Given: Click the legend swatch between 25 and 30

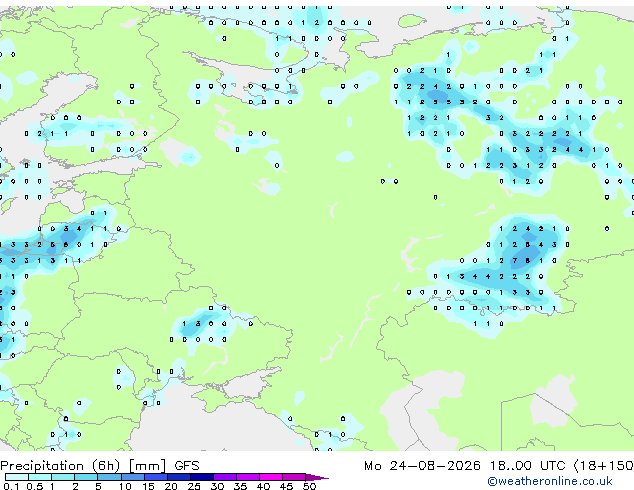Looking at the screenshot, I should pos(201,477).
